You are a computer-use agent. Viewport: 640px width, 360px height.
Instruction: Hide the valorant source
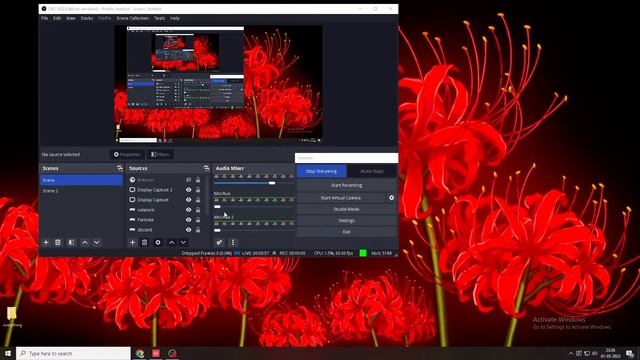click(188, 210)
